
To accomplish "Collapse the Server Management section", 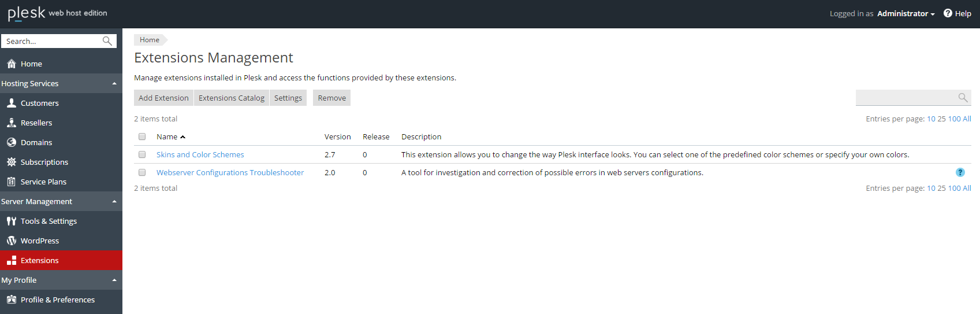I will (x=114, y=202).
